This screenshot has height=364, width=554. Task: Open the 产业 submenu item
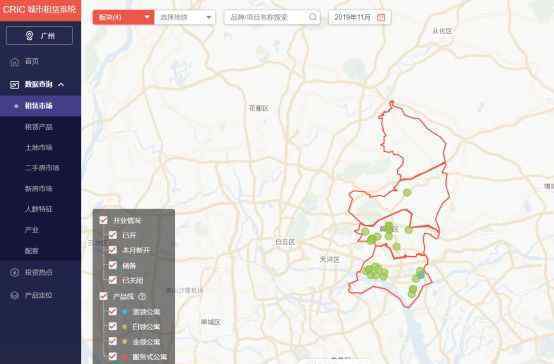click(32, 230)
